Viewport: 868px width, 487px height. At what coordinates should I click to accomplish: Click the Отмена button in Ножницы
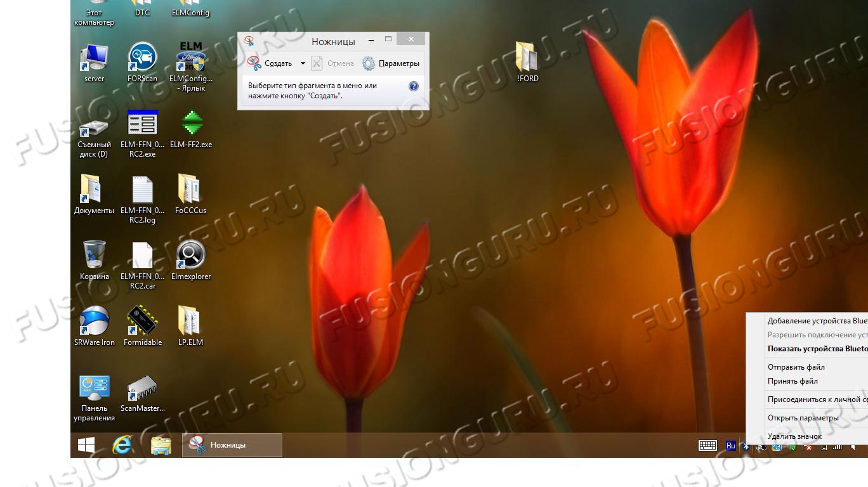(x=333, y=63)
